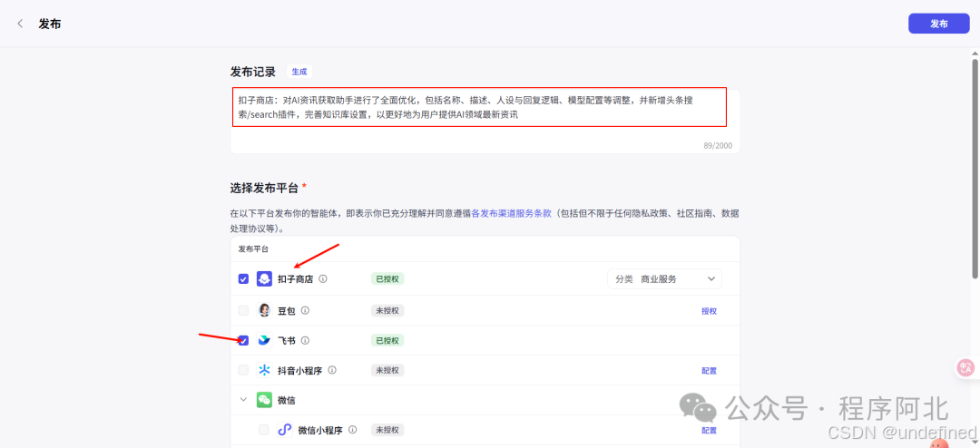Open info tooltip next to 微信小程序
980x448 pixels.
352,430
